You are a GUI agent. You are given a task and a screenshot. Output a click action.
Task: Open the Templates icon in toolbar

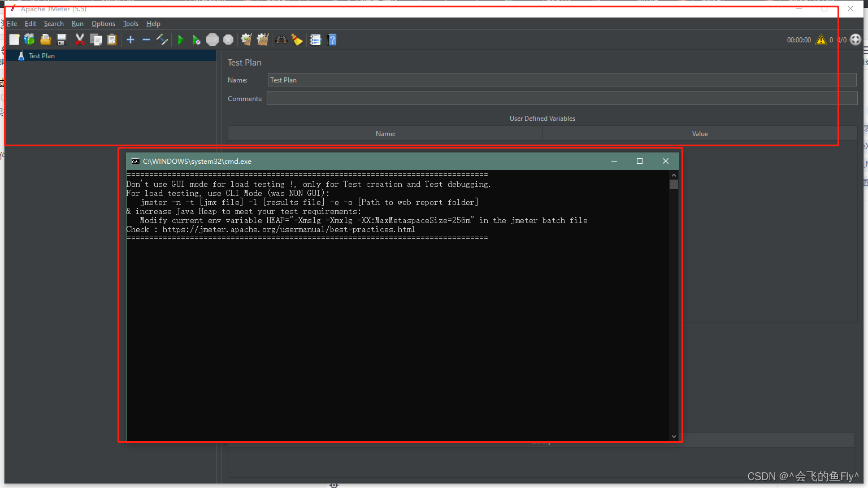pos(29,40)
